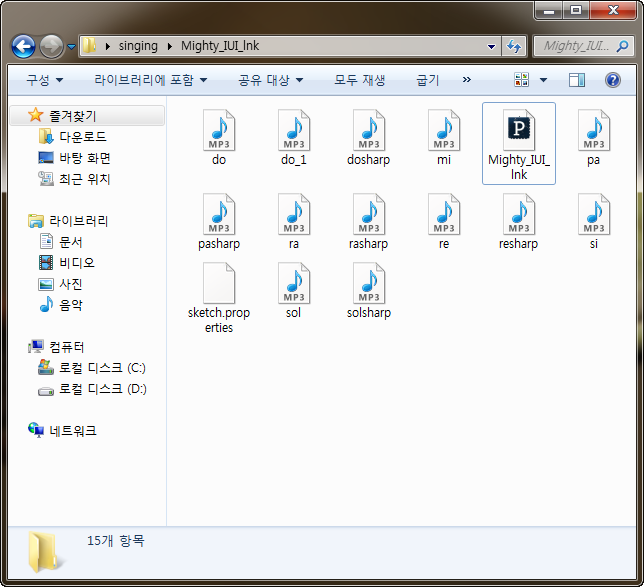The image size is (644, 587).
Task: Click Mighty_IUI_lnk breadcrumb in address bar
Action: point(220,46)
